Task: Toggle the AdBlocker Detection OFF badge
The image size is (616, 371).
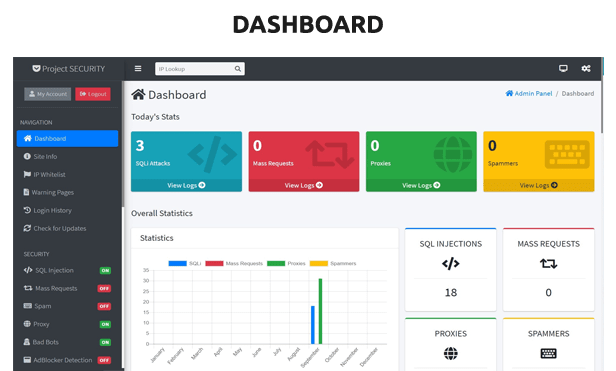Action: (x=104, y=360)
